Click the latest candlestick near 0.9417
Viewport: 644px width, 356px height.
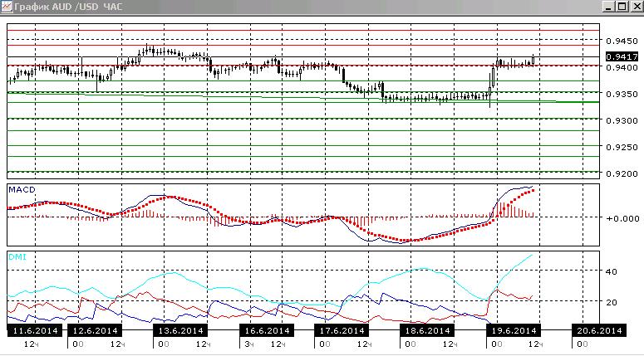coord(533,60)
